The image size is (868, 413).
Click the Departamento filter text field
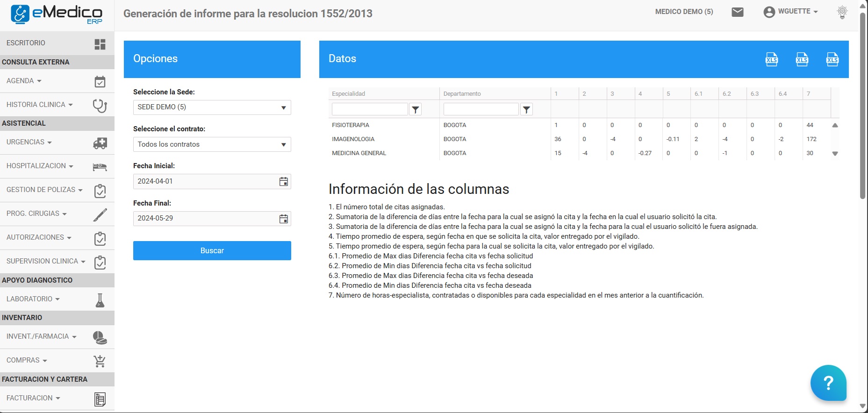click(481, 109)
